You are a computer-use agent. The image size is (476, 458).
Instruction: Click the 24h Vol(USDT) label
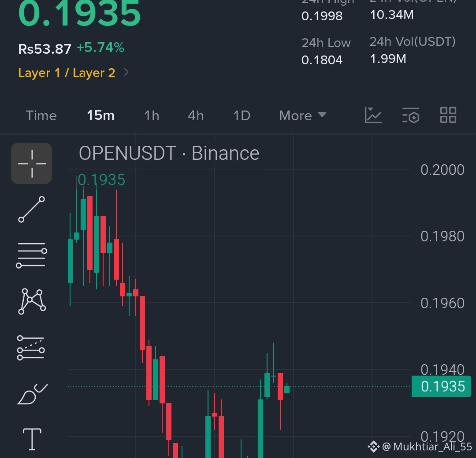413,42
